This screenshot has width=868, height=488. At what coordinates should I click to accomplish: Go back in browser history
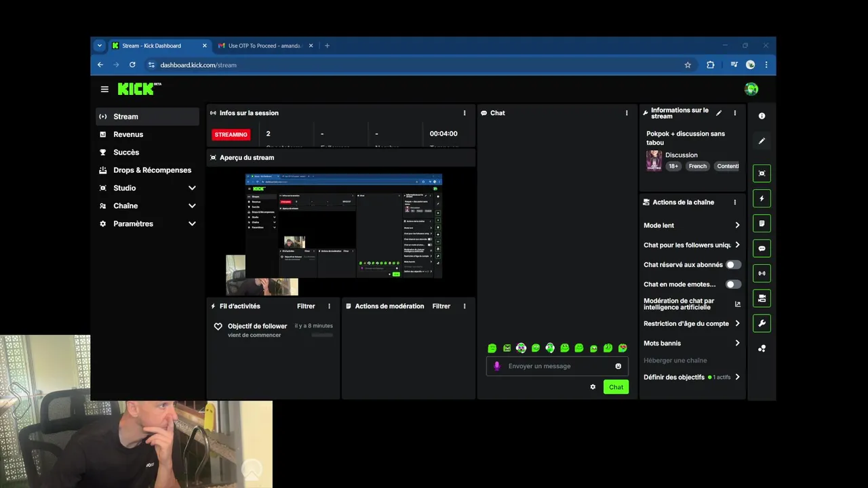click(100, 65)
